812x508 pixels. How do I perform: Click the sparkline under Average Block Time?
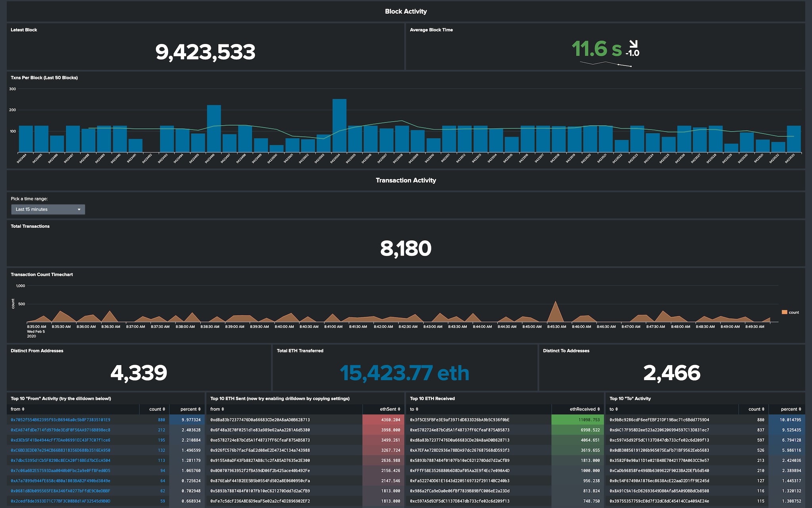tap(605, 63)
